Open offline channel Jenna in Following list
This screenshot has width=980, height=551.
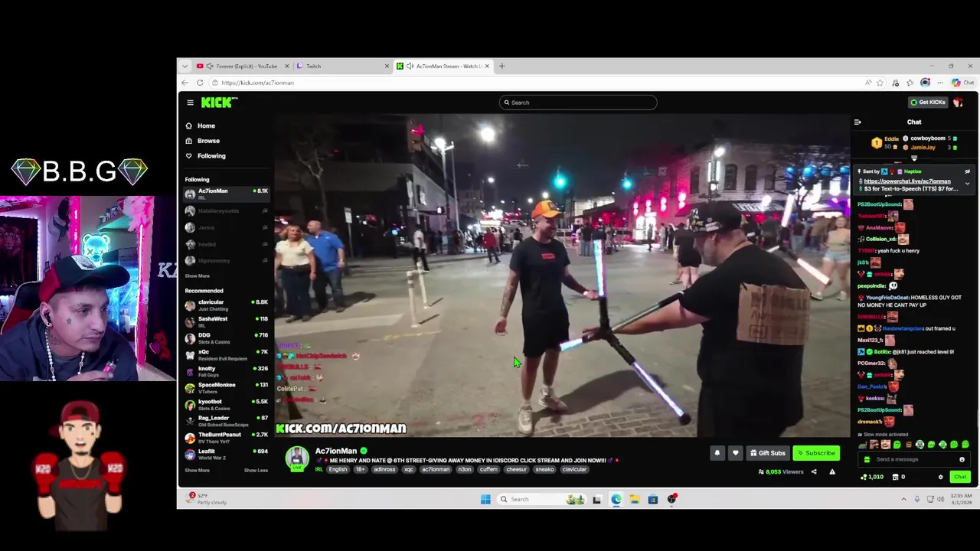[x=227, y=227]
